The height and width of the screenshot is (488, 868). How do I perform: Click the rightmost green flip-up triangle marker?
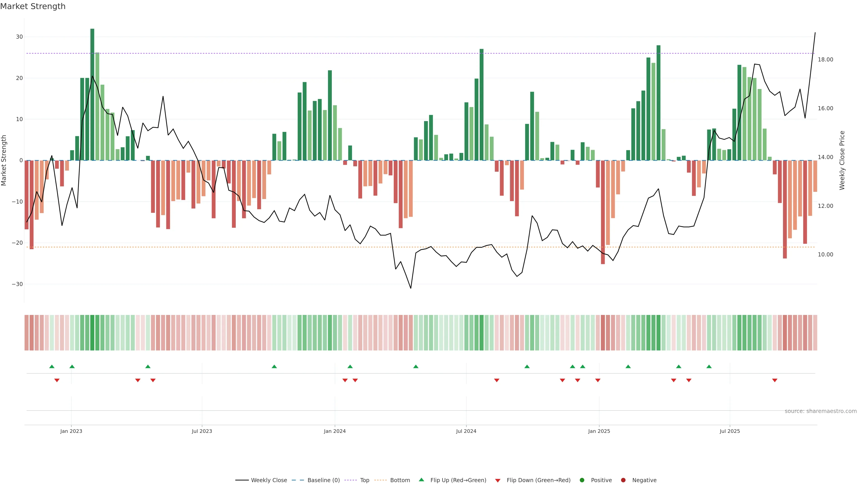(709, 366)
